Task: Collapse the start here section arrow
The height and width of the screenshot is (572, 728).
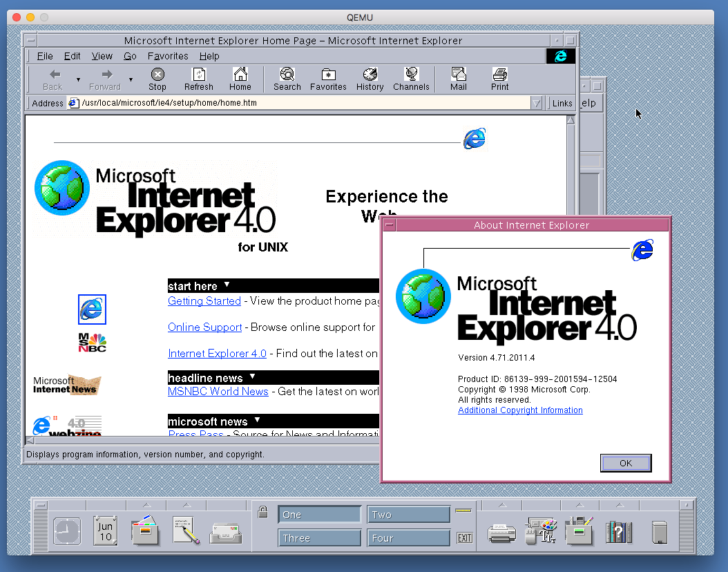Action: click(227, 285)
